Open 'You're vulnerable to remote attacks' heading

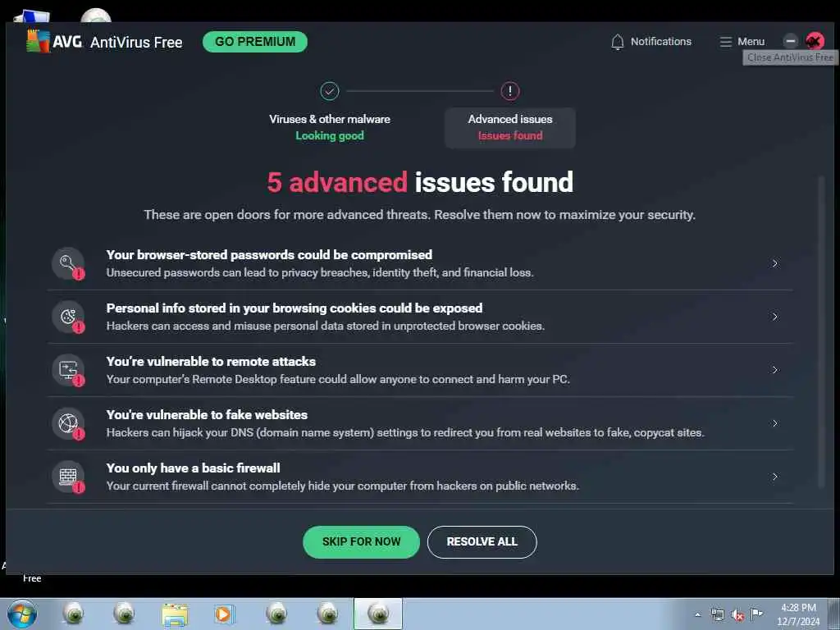click(211, 361)
